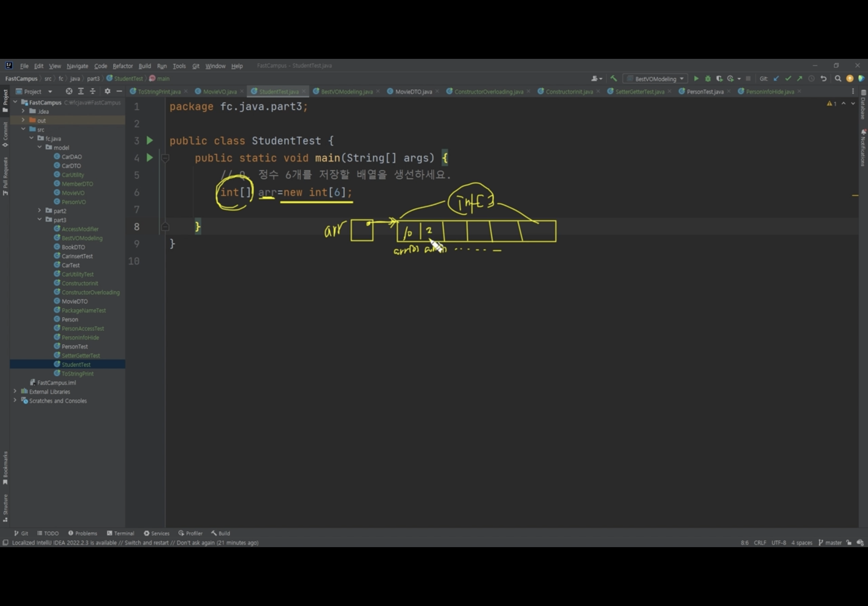This screenshot has height=606, width=868.
Task: Open the Project view selector dropdown
Action: click(x=34, y=92)
